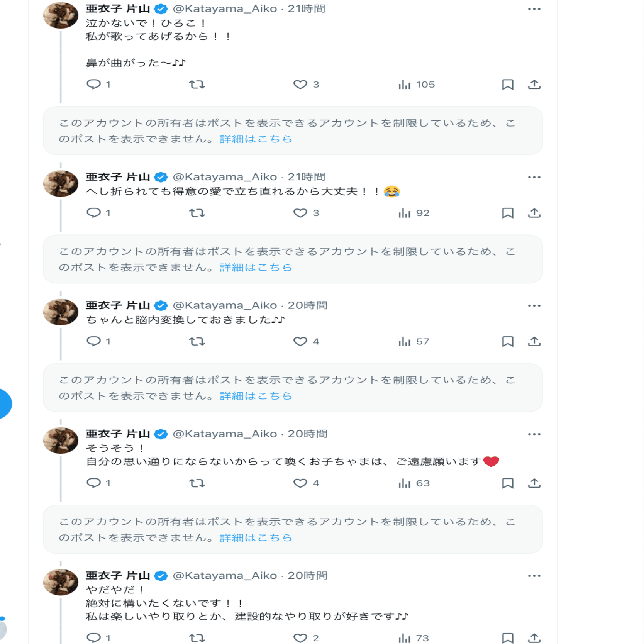Viewport: 644px width, 644px height.
Task: Open @Katayama_Aiko handle on the first post
Action: 225,9
